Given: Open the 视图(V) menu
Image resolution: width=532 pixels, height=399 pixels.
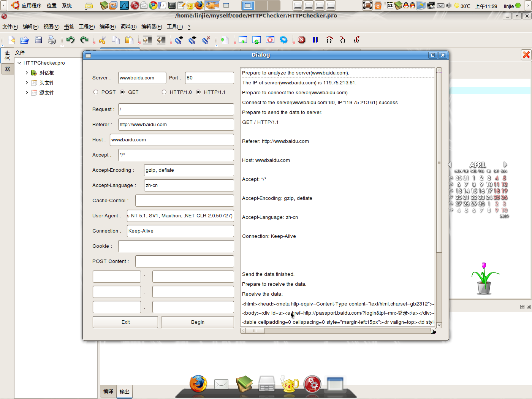Looking at the screenshot, I should pyautogui.click(x=51, y=27).
